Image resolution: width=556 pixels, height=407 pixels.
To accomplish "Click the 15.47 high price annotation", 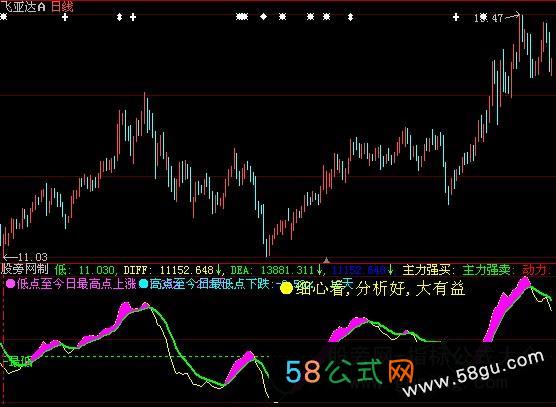I will click(489, 18).
